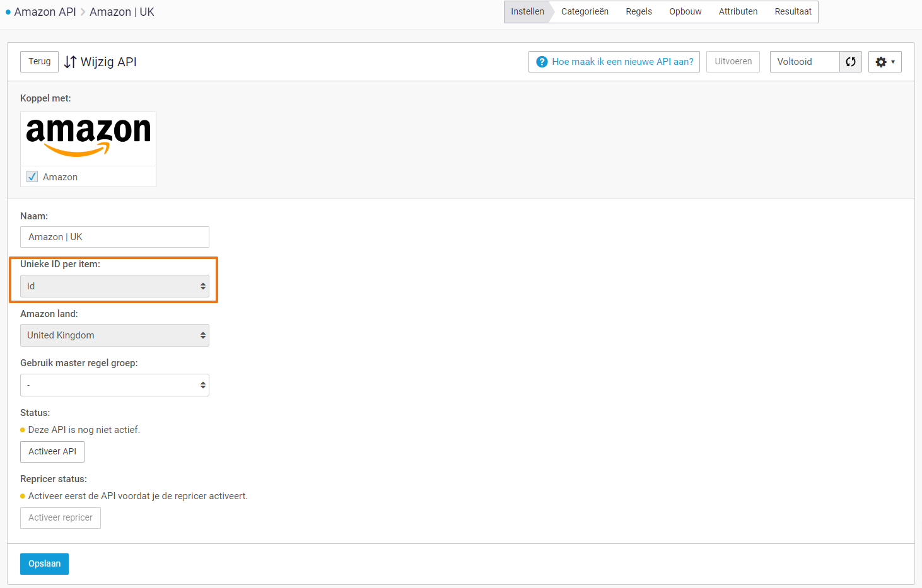922x588 pixels.
Task: Switch to the Opbouw tab
Action: pyautogui.click(x=686, y=12)
